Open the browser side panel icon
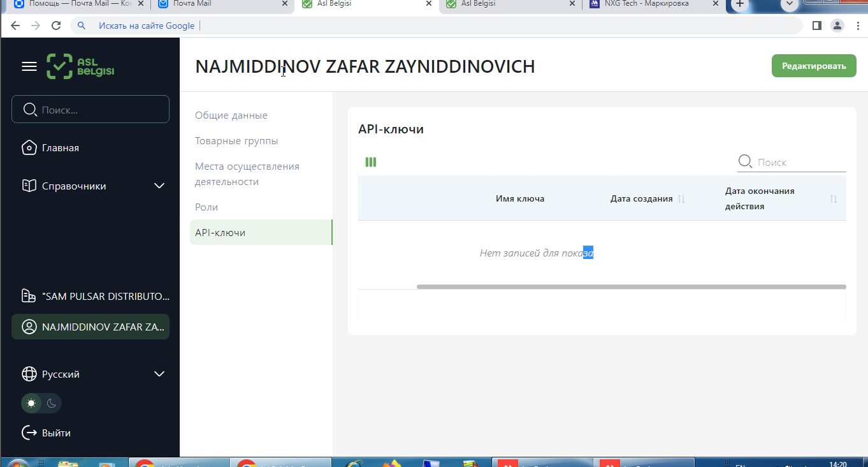 coord(817,26)
